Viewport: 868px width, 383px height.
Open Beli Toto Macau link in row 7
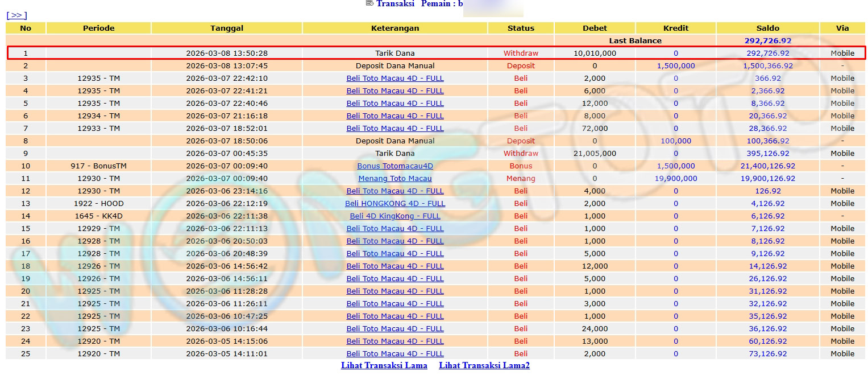(x=394, y=129)
